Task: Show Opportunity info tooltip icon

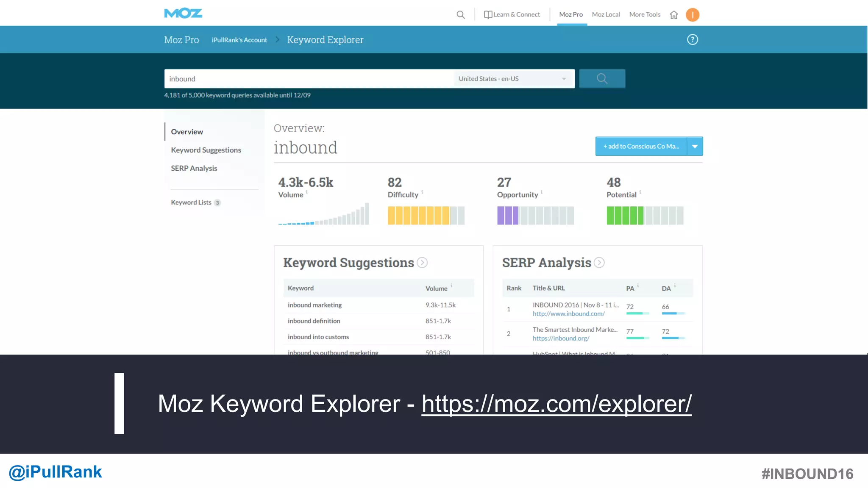Action: click(542, 192)
